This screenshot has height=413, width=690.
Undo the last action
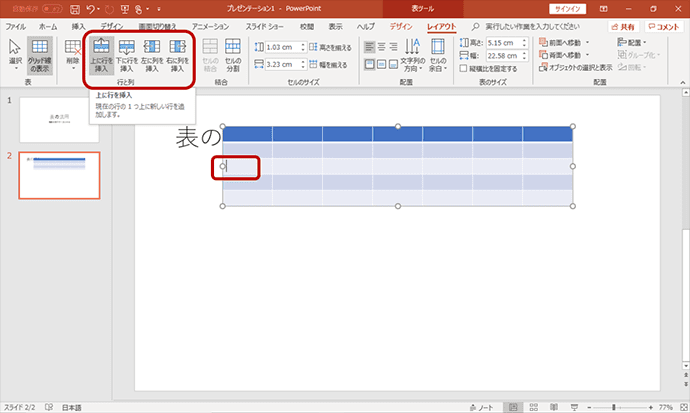90,9
